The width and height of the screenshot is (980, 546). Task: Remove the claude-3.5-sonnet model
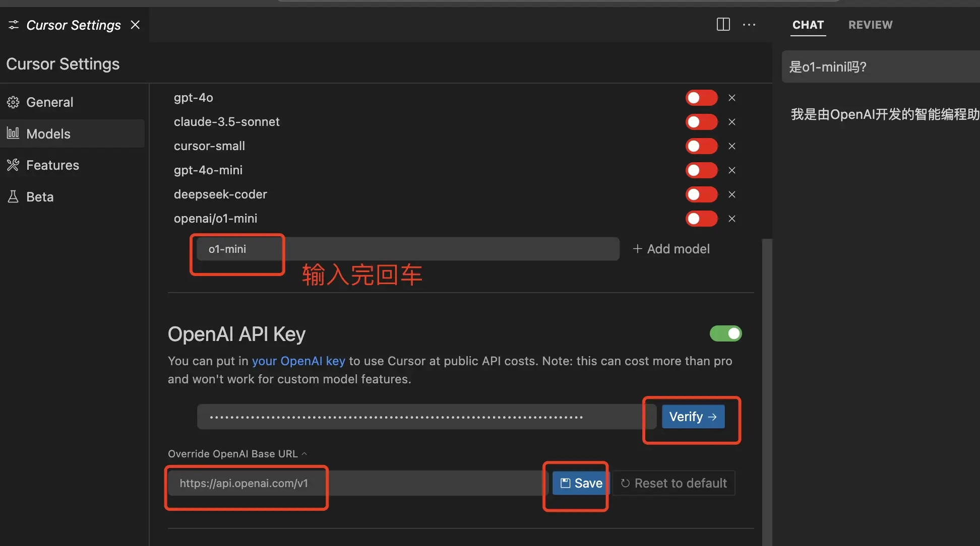(x=732, y=122)
